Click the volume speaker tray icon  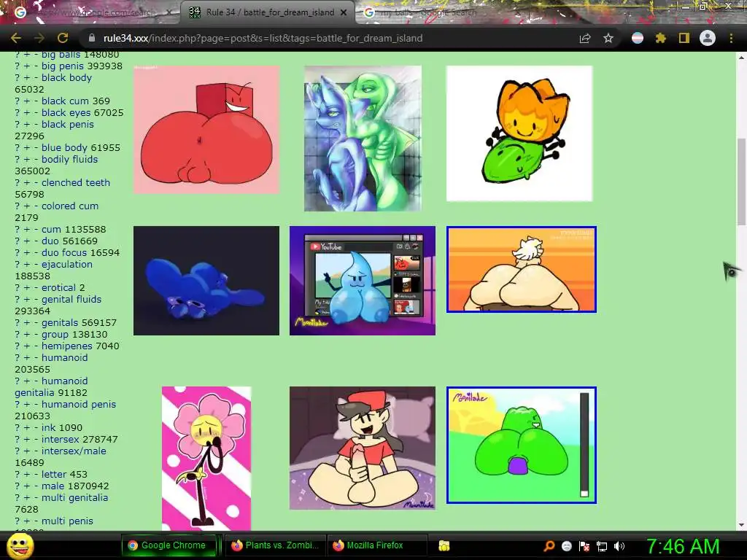pyautogui.click(x=619, y=546)
